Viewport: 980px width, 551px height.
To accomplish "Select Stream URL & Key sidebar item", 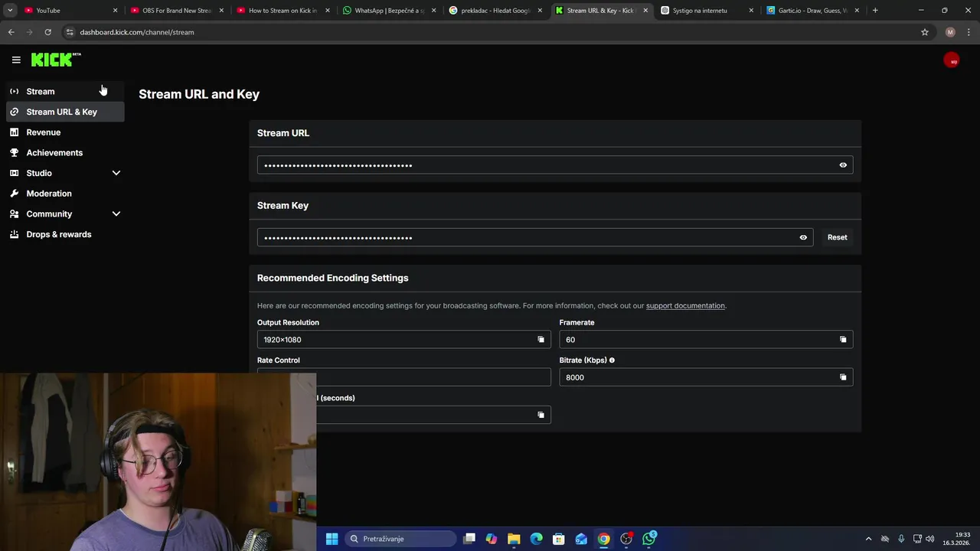I will pyautogui.click(x=65, y=112).
